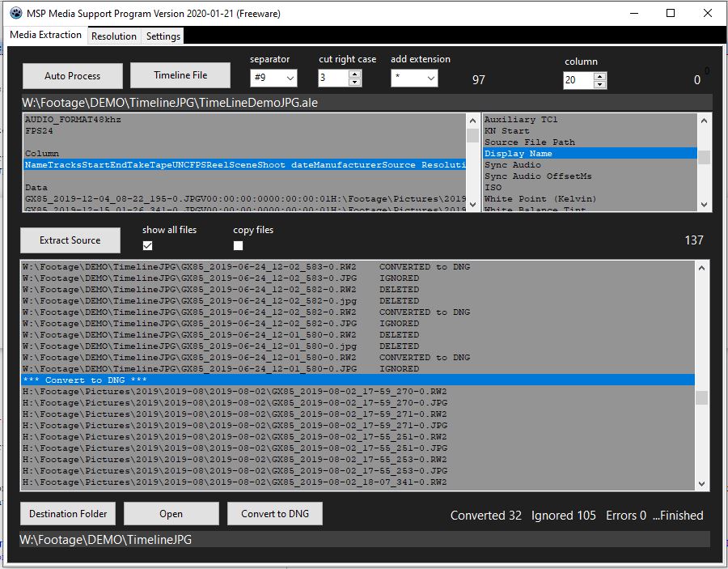
Task: Decrease the column number value
Action: click(599, 85)
